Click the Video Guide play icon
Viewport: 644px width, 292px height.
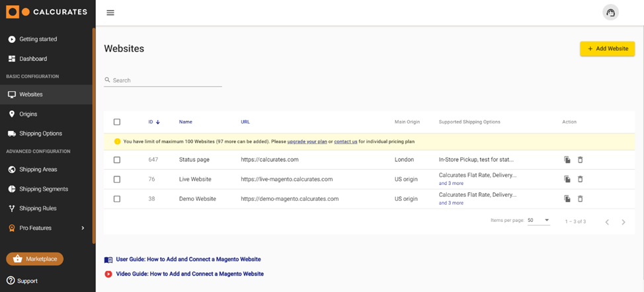[x=108, y=274]
